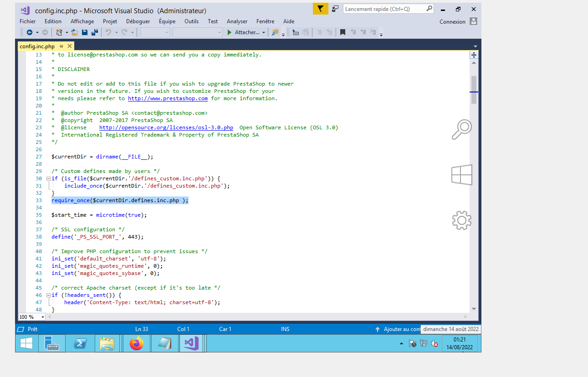
Task: Click the muted volume tray icon
Action: tap(435, 344)
